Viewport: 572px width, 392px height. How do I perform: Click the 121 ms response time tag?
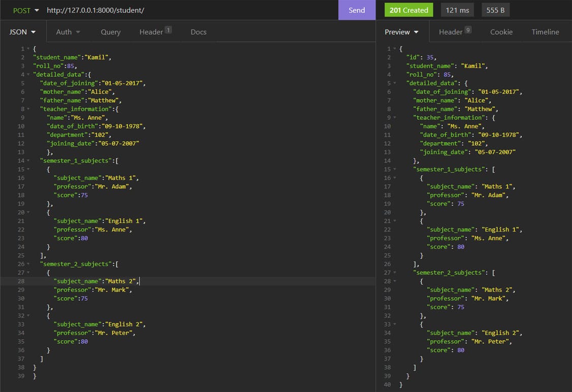coord(457,10)
